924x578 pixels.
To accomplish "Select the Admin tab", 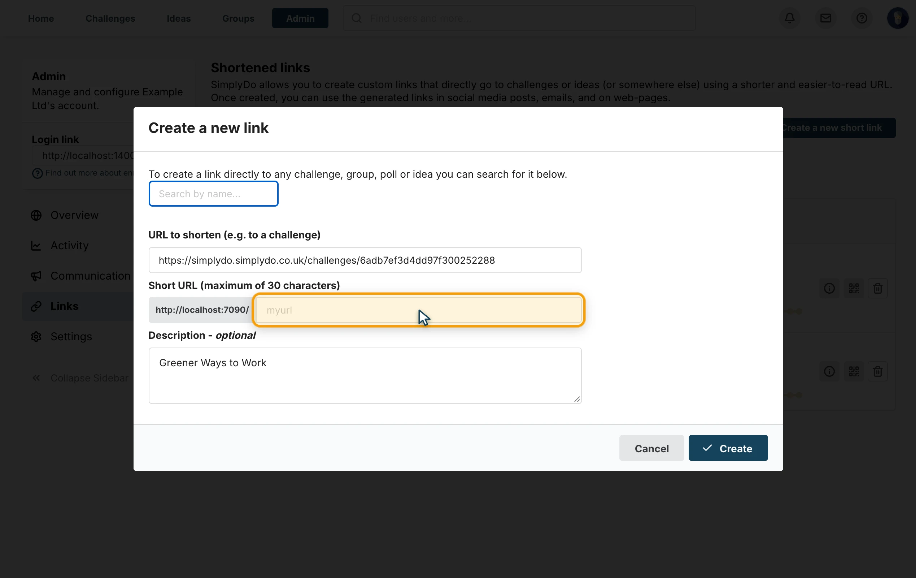I will tap(300, 18).
